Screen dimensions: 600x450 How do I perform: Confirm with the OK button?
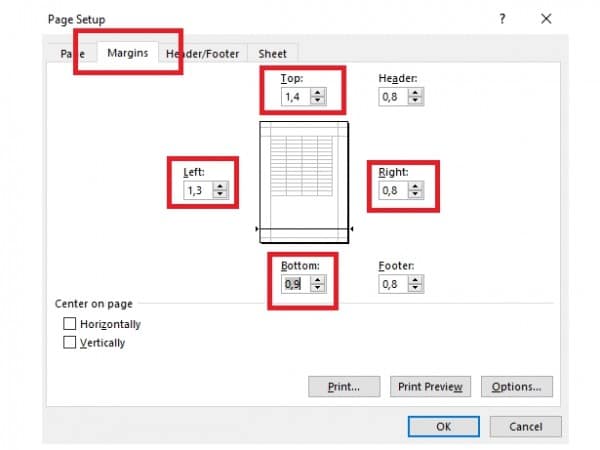coord(443,426)
